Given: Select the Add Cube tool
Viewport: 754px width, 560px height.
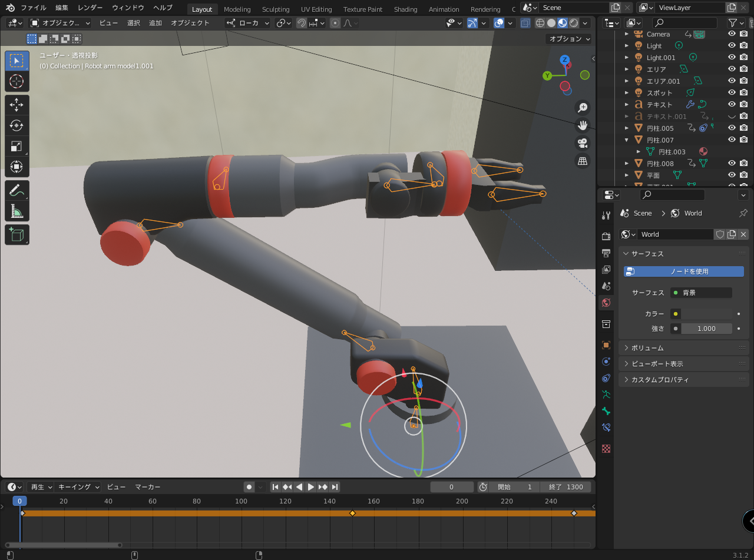Looking at the screenshot, I should click(x=16, y=234).
